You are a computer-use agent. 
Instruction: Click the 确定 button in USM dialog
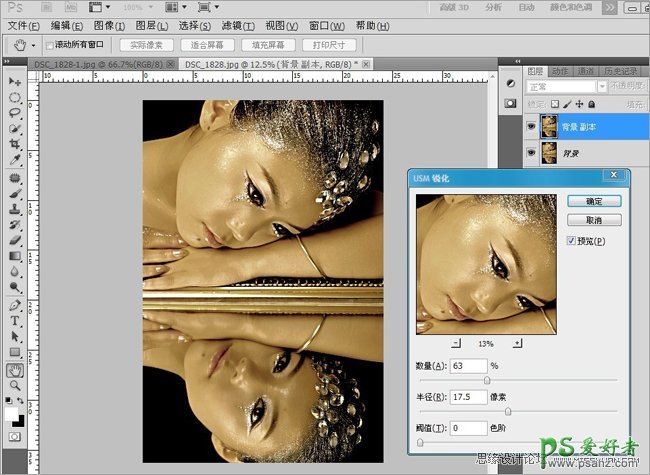(x=593, y=201)
